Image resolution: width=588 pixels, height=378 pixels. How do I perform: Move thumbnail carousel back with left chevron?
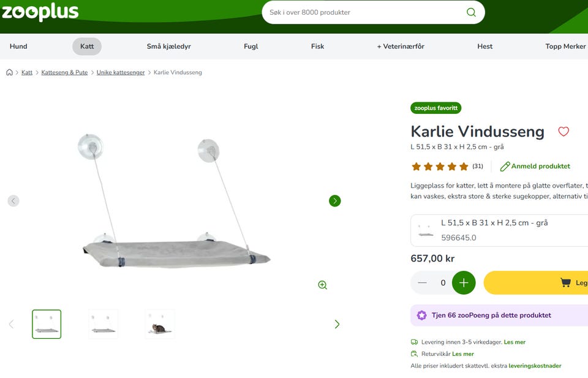coord(11,324)
